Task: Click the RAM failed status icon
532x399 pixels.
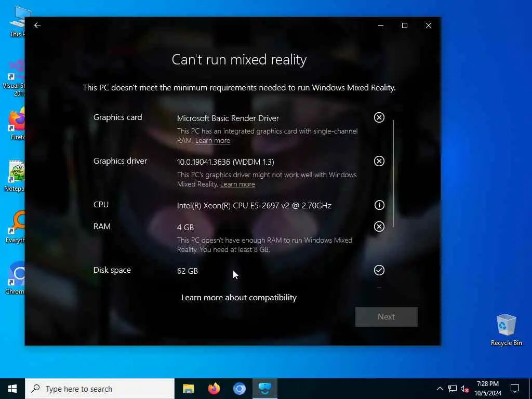Action: click(x=379, y=227)
